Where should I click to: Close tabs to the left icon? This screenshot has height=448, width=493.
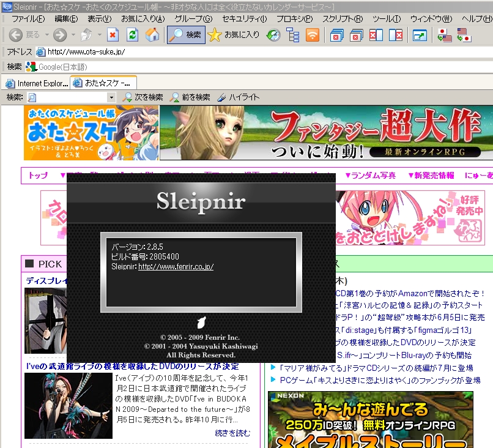point(376,35)
